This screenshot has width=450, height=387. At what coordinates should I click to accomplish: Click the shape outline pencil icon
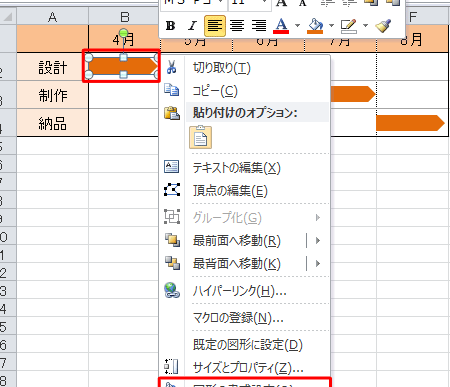[349, 26]
